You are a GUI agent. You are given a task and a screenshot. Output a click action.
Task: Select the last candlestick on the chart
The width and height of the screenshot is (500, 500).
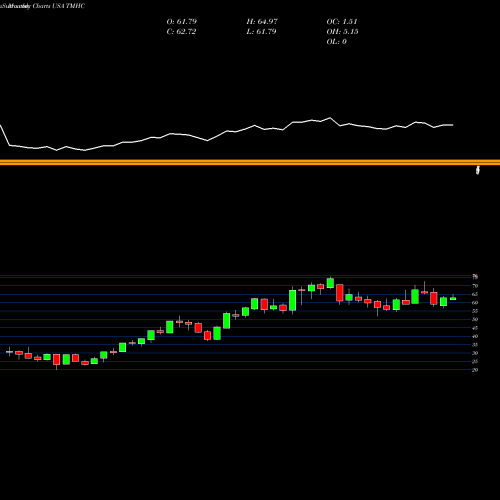453,298
